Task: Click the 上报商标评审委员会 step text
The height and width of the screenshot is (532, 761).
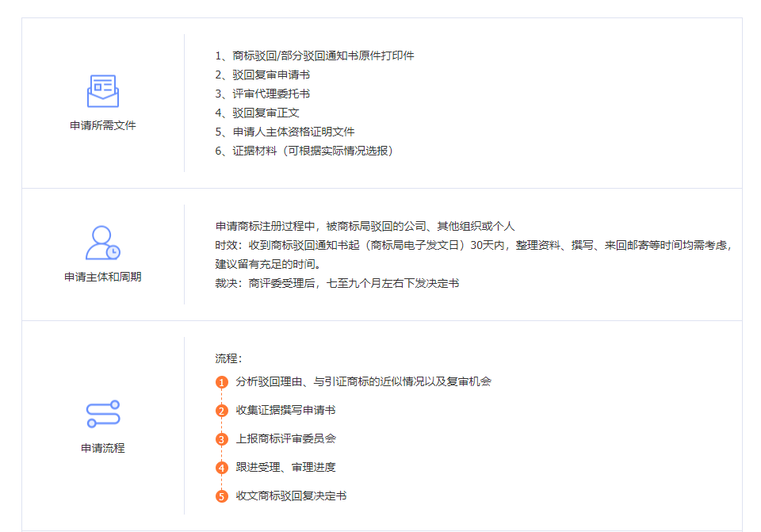Action: pos(285,438)
